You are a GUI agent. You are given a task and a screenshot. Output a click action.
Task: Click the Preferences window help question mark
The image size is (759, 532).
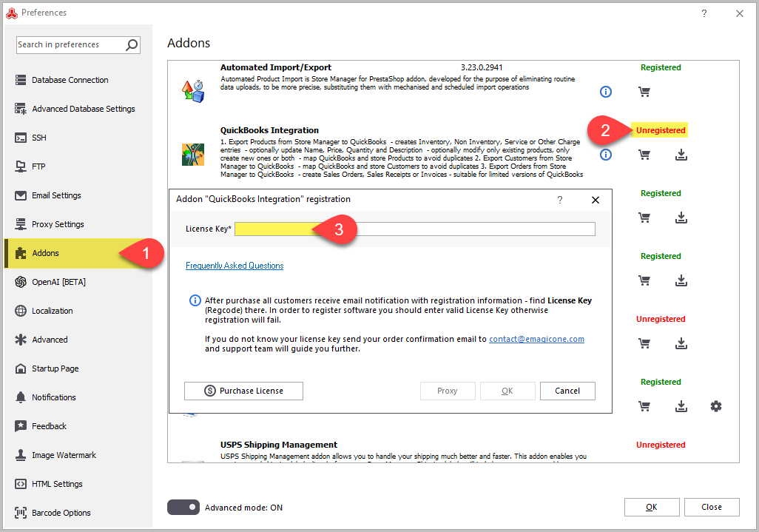(704, 13)
